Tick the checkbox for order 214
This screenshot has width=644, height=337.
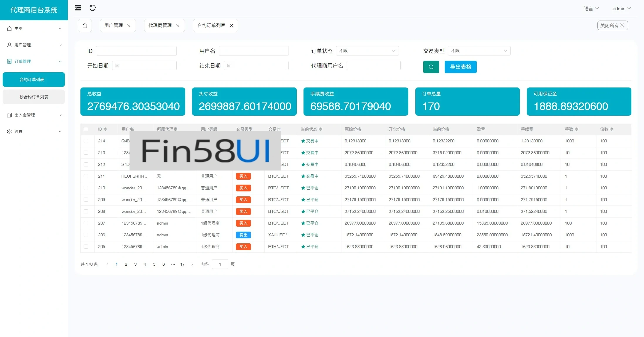(86, 141)
